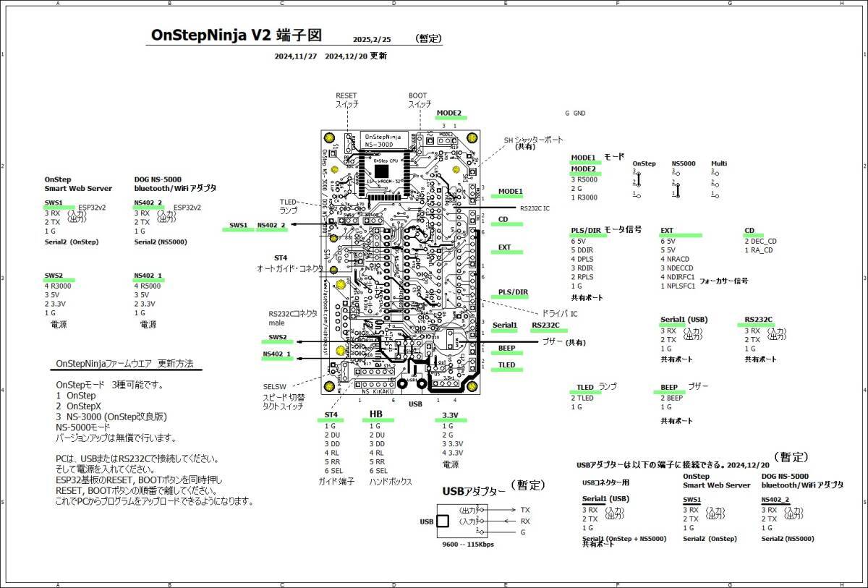Screen dimensions: 868x588
Task: Click the 'USBコネクター用' column heading
Action: click(605, 481)
